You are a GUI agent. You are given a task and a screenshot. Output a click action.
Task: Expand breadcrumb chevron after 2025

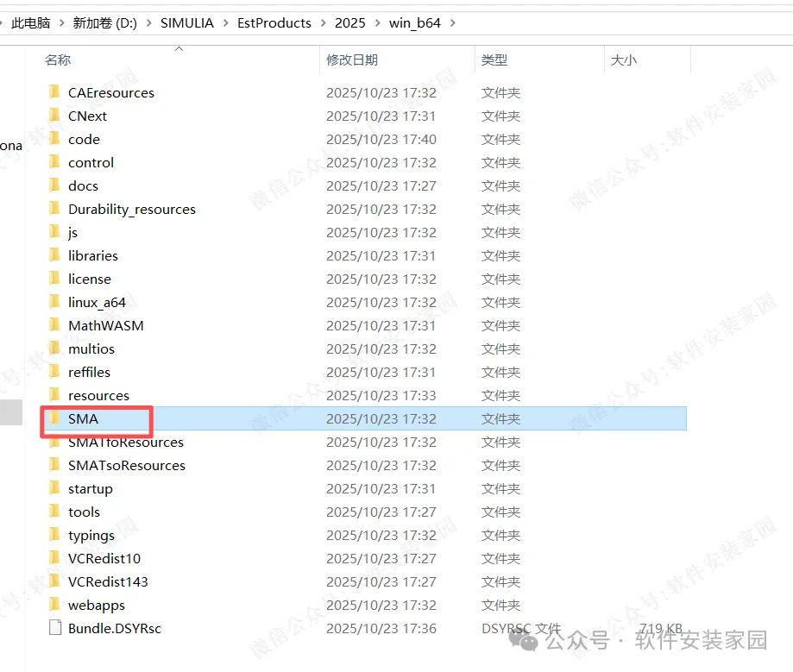(377, 22)
